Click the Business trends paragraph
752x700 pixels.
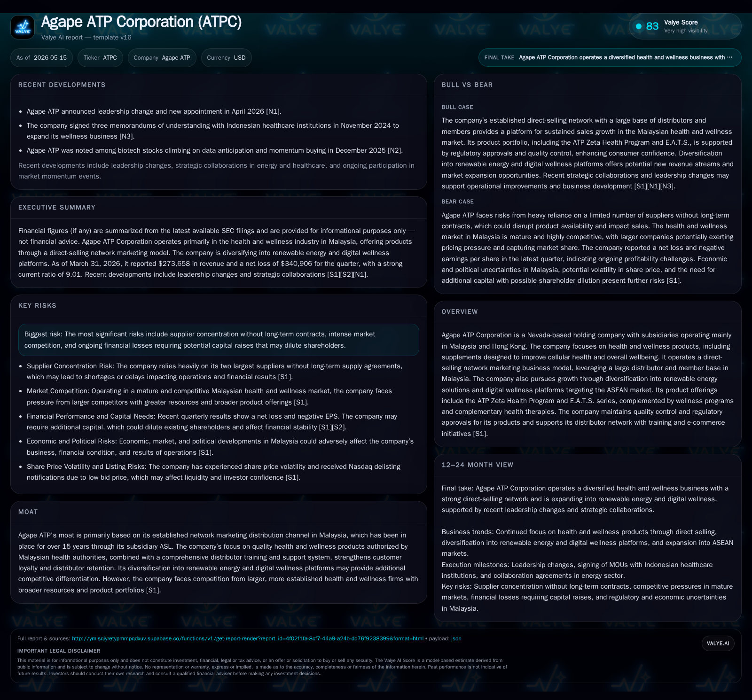(587, 543)
